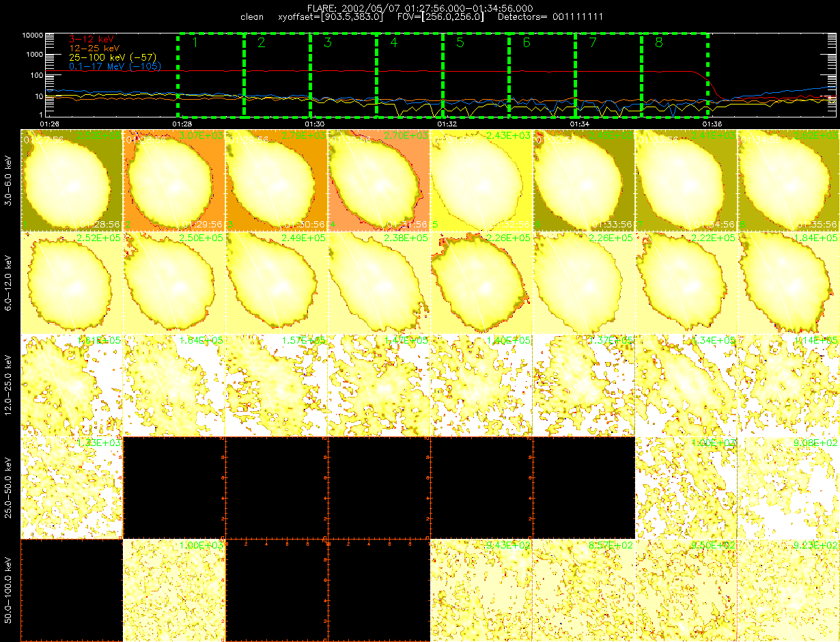This screenshot has height=642, width=840.
Task: Select time interval 4 marker in light curve
Action: click(x=393, y=43)
